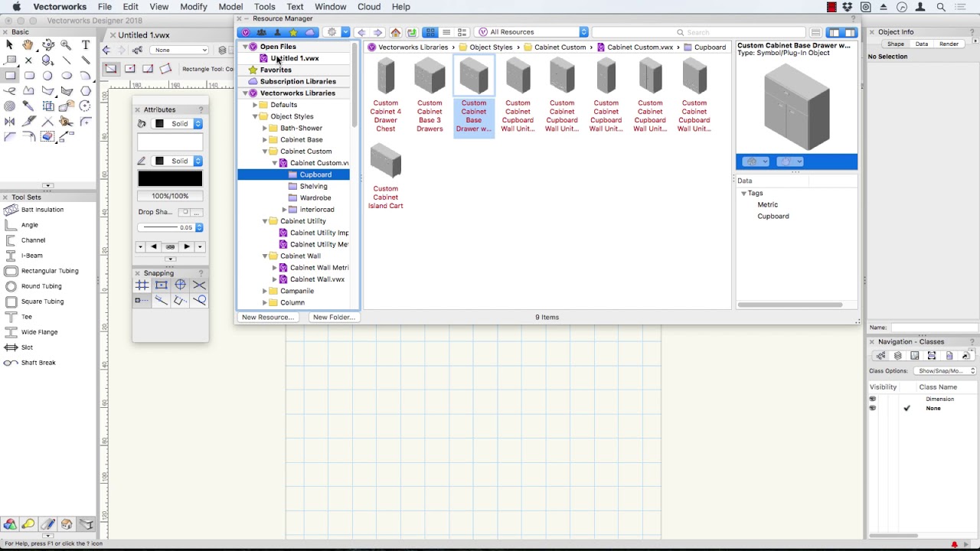Click Object Styles in breadcrumb path
Viewport: 980px width, 551px height.
491,47
